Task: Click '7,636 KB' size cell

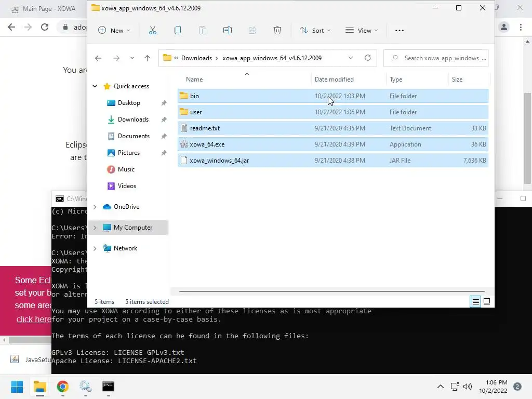Action: pos(475,161)
